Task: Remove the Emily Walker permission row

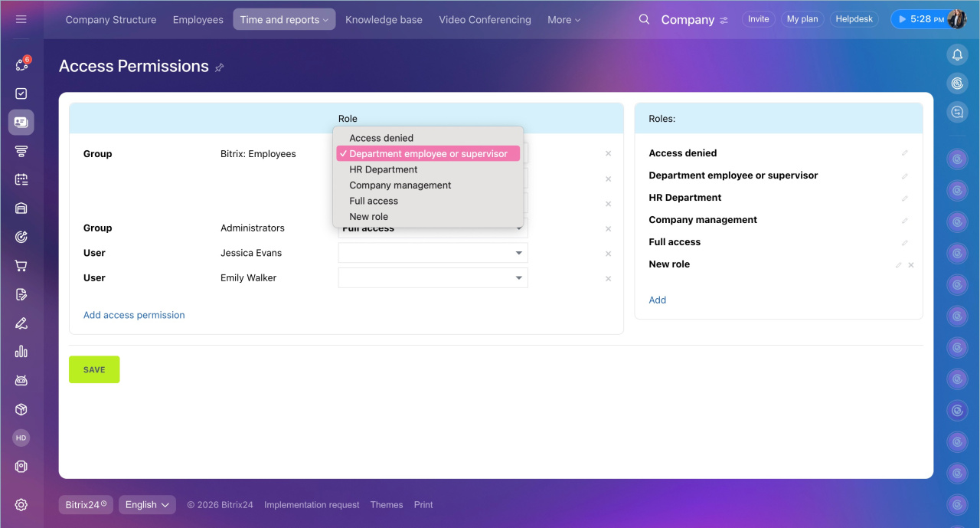Action: point(609,279)
